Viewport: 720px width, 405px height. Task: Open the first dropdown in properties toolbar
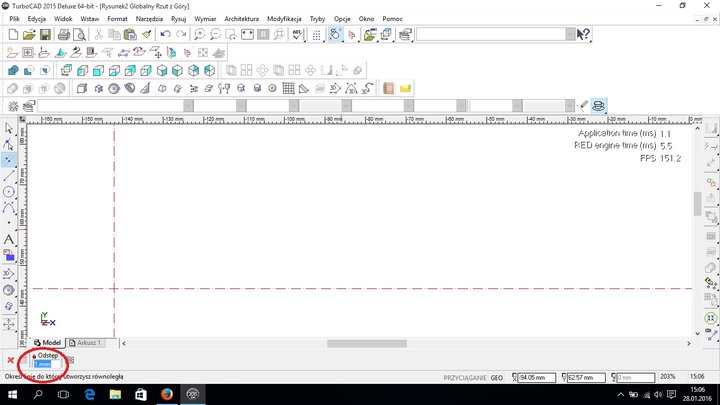(189, 105)
